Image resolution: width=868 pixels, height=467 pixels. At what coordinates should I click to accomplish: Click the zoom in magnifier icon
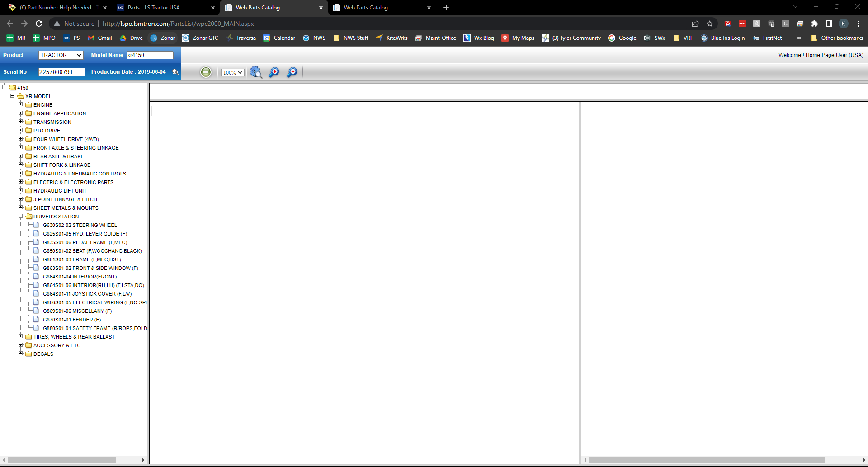(274, 72)
